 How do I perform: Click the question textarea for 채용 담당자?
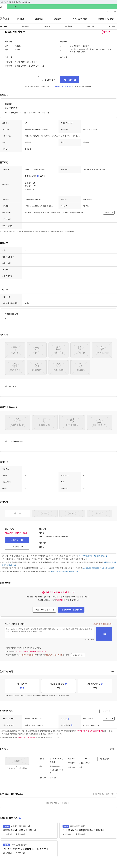pyautogui.click(x=50, y=633)
